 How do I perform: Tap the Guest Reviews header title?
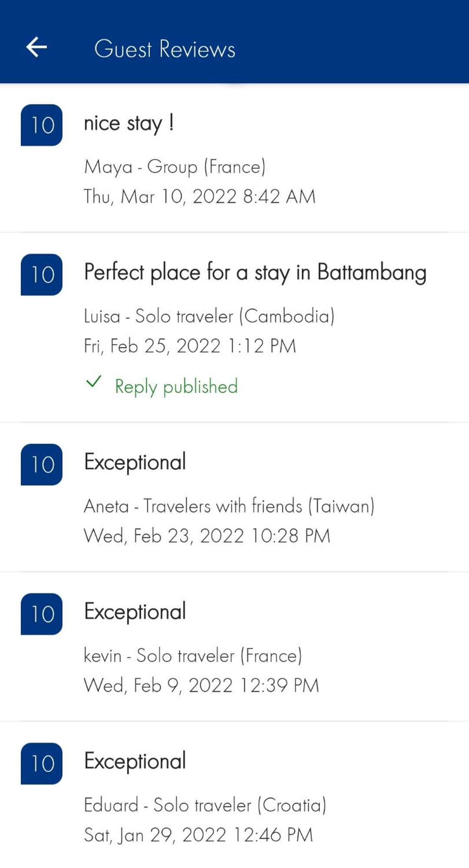[165, 49]
